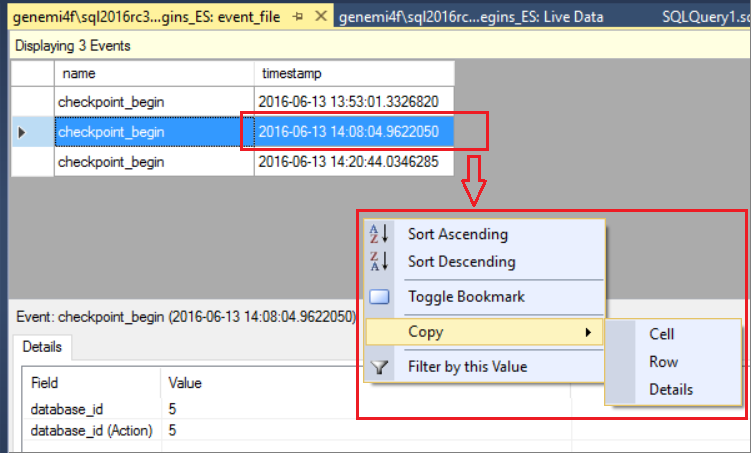
Task: Switch to the Live Data tab
Action: [x=471, y=17]
